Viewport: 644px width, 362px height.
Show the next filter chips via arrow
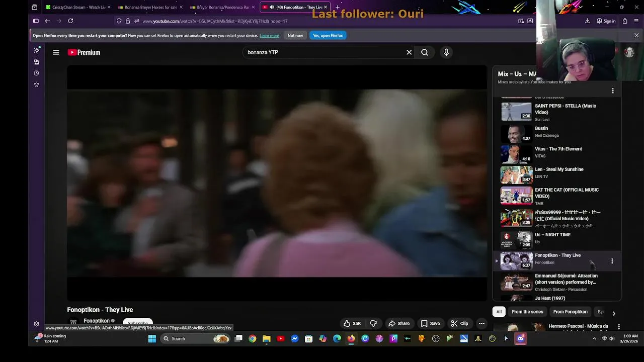pyautogui.click(x=613, y=313)
